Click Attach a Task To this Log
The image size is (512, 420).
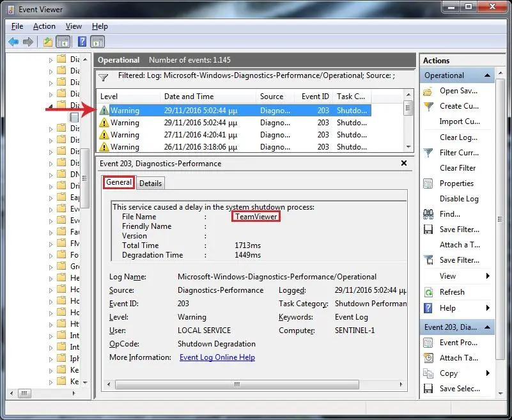coord(460,245)
